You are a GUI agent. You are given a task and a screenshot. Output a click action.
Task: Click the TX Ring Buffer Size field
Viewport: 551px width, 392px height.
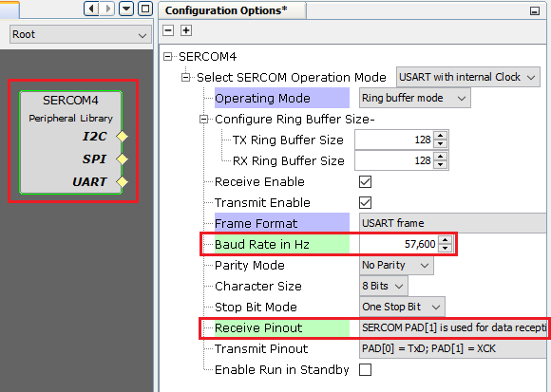click(x=394, y=140)
